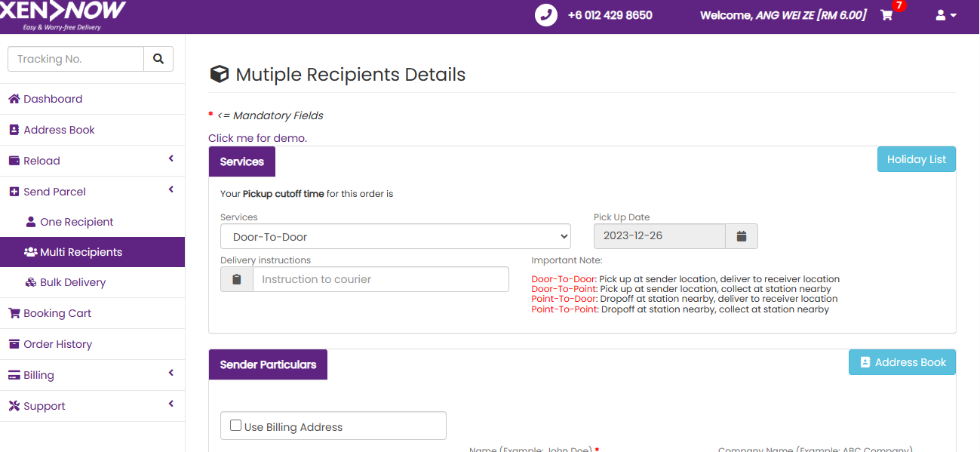Focus the Instruction to courier field
The image size is (980, 452).
[380, 279]
